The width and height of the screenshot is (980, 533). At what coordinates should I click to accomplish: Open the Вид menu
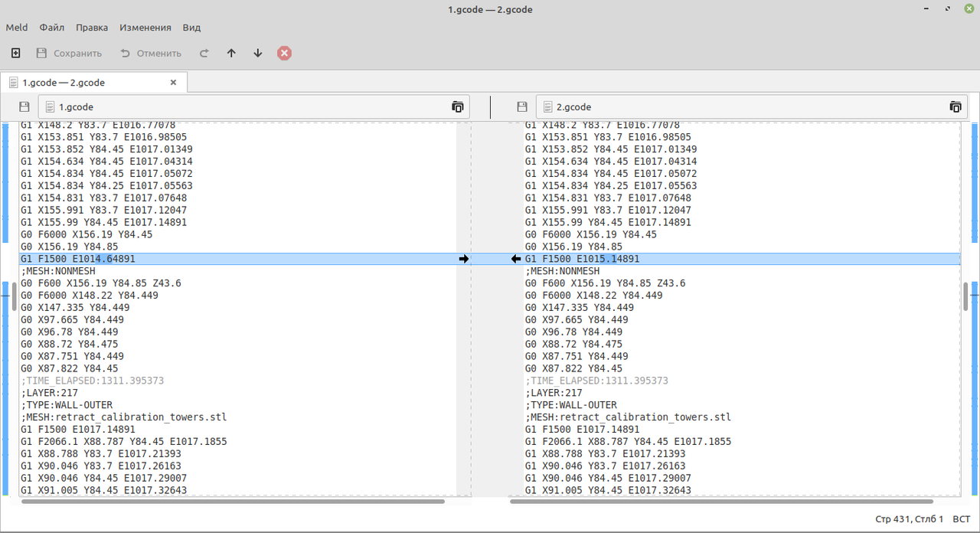[191, 27]
